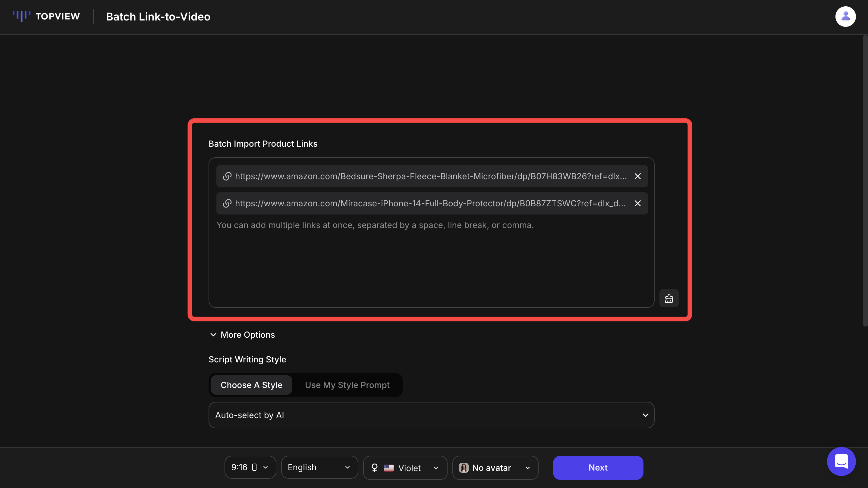Click the TOPVIEW logo icon
Image resolution: width=868 pixels, height=488 pixels.
click(x=21, y=16)
